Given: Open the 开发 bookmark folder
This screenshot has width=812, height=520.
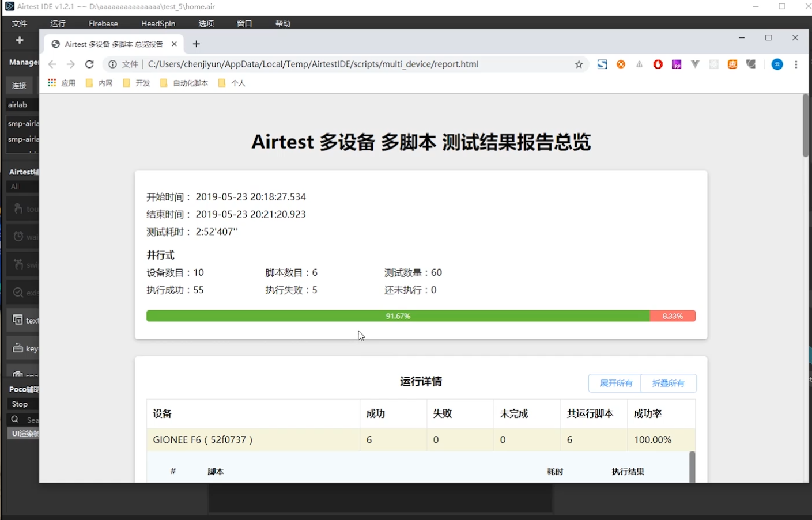Looking at the screenshot, I should pyautogui.click(x=137, y=83).
